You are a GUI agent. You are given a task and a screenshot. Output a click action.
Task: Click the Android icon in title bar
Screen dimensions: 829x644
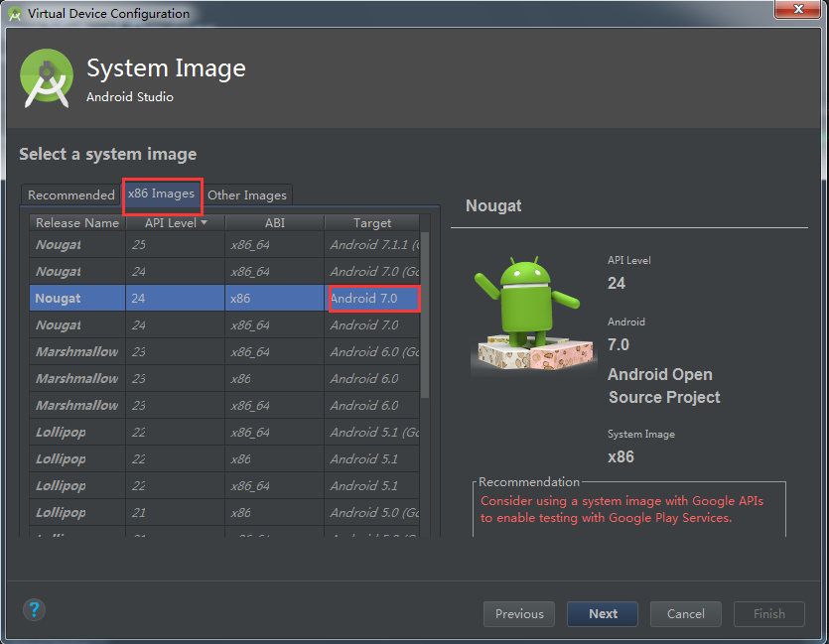point(14,13)
